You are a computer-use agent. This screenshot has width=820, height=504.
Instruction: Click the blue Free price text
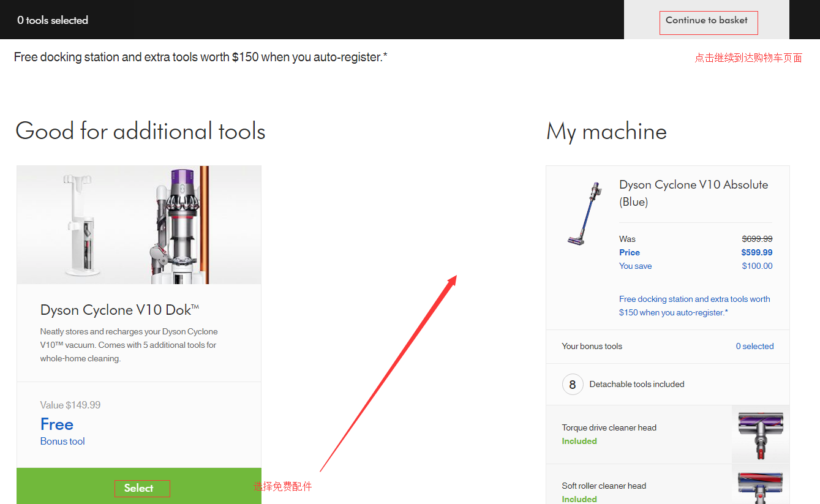point(57,424)
